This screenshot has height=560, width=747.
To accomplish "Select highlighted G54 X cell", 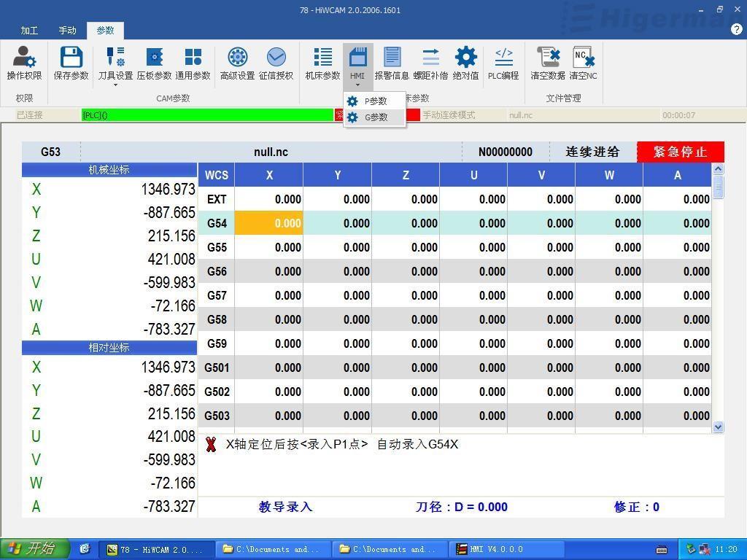I will coord(268,223).
